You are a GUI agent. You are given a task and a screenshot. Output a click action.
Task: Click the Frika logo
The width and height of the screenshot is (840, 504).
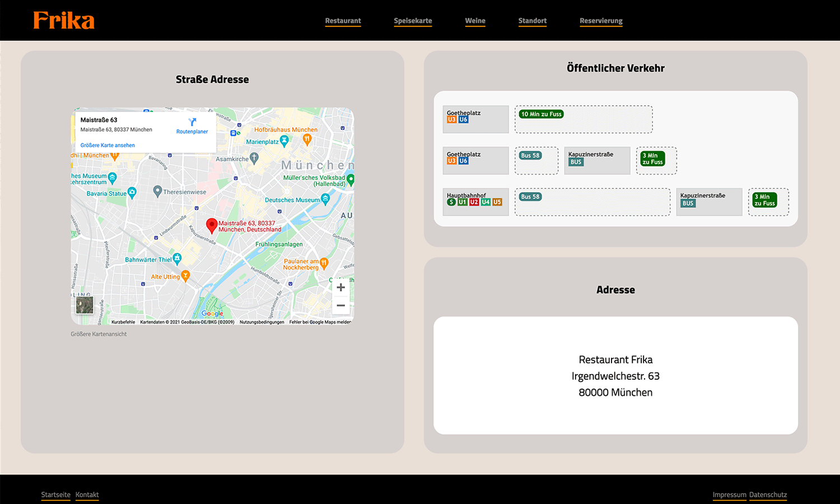(x=64, y=21)
